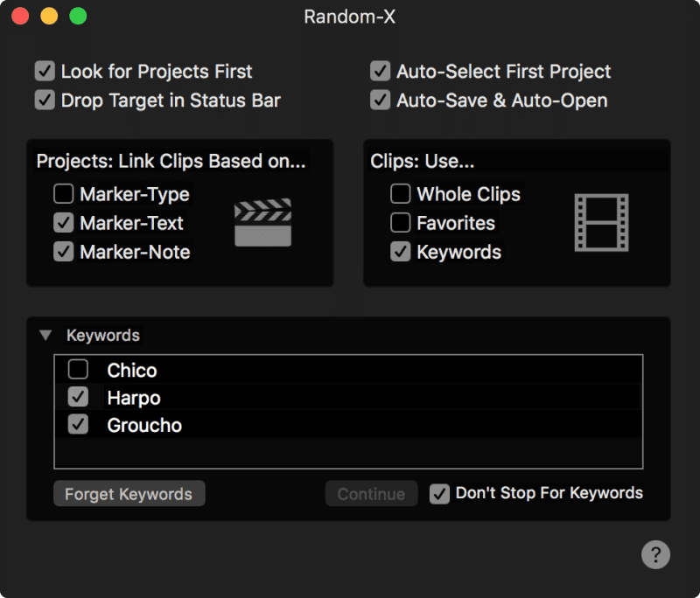
Task: Disable Drop Target in Status Bar
Action: 45,100
